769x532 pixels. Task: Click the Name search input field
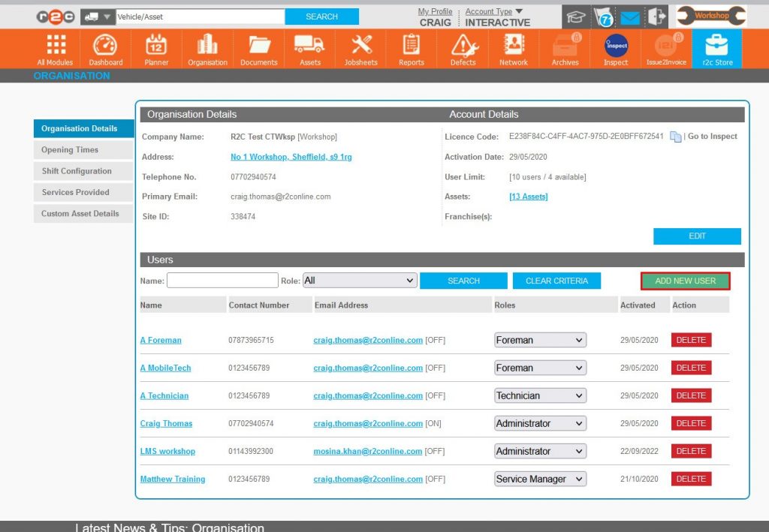tap(222, 280)
